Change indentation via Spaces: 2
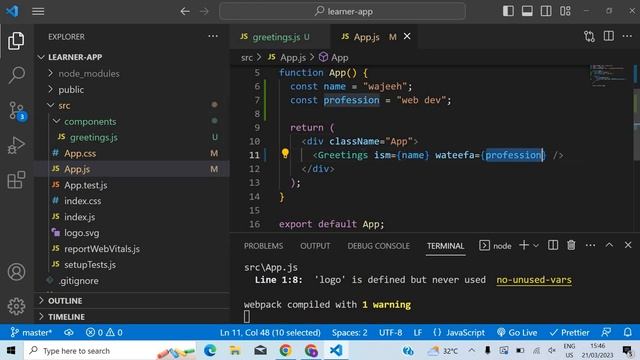Screen dimensions: 640x360 click(x=349, y=332)
